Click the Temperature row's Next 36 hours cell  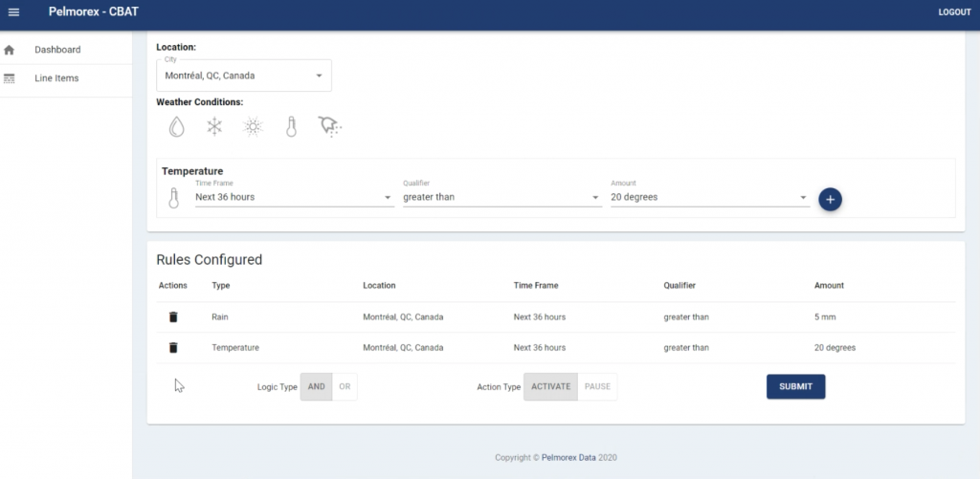[540, 348]
